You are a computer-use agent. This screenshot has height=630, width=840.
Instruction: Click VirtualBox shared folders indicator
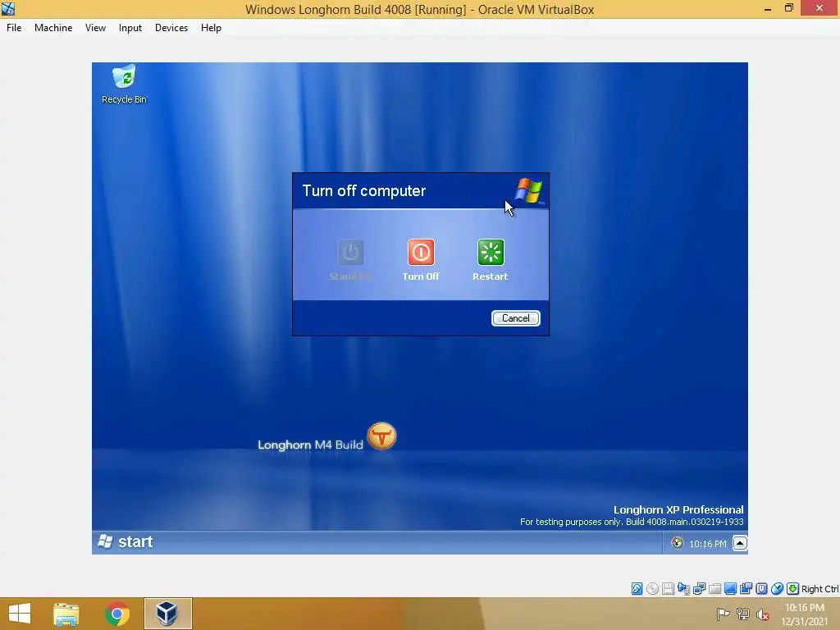[x=714, y=589]
